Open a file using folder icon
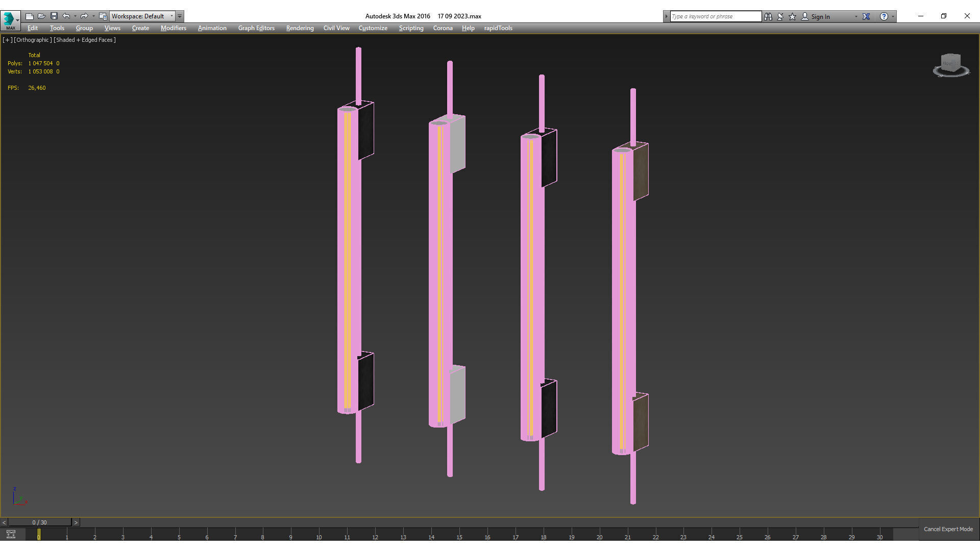The height and width of the screenshot is (551, 980). pyautogui.click(x=42, y=16)
